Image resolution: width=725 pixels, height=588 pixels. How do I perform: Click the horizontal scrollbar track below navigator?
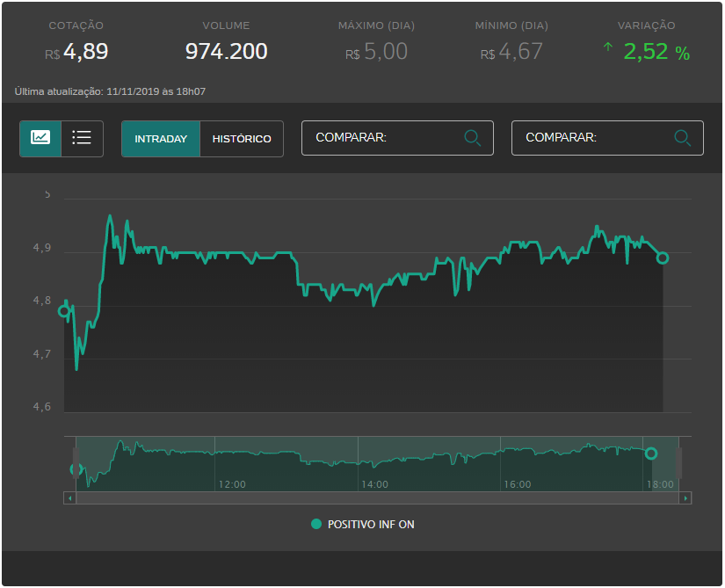378,497
